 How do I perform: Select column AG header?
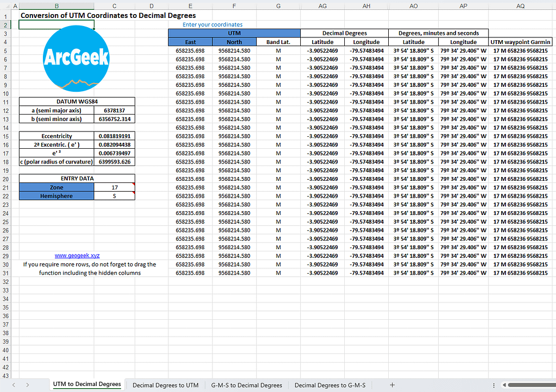click(323, 6)
